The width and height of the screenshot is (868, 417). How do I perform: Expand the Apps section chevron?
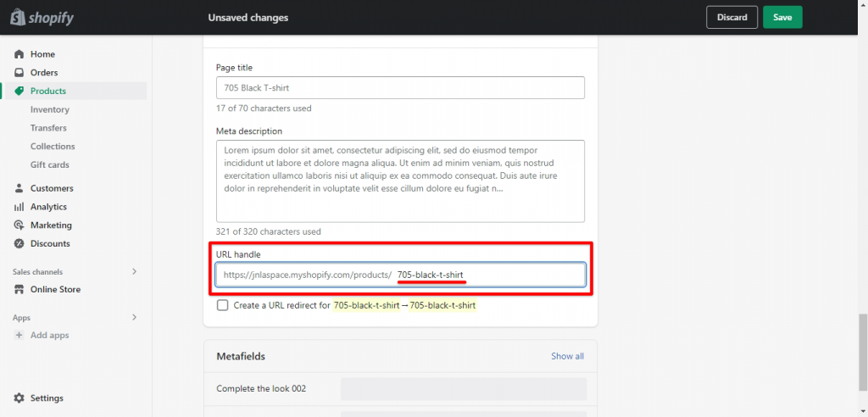(x=134, y=318)
